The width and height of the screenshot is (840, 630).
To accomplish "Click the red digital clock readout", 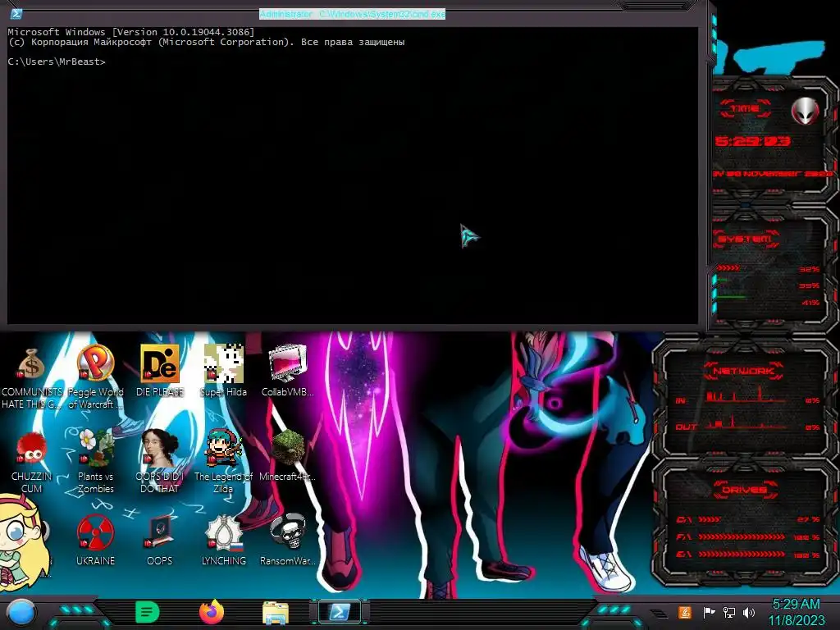I will point(753,141).
